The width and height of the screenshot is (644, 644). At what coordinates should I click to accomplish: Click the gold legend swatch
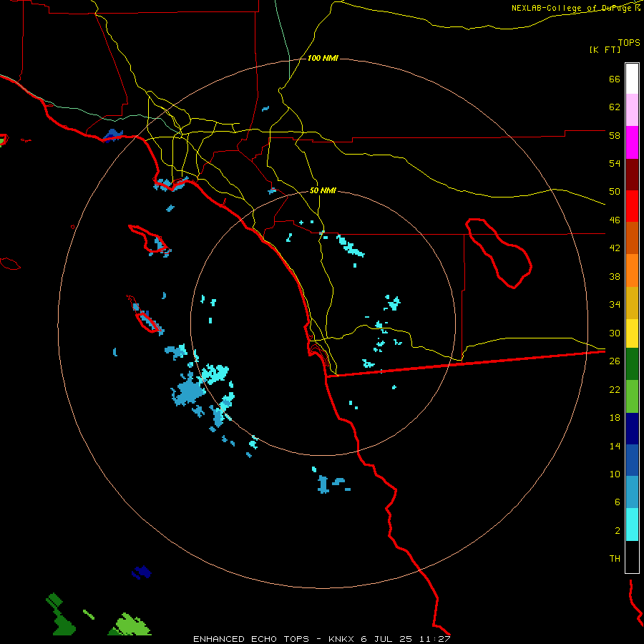click(632, 303)
